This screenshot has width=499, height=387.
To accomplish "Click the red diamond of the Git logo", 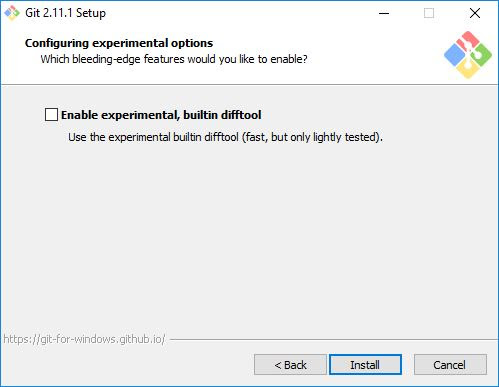I will coord(467,41).
